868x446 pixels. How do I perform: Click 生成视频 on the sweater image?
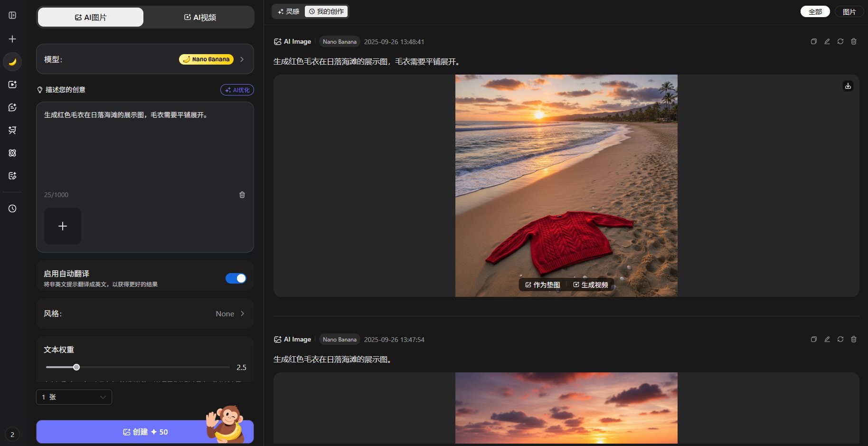pos(591,285)
